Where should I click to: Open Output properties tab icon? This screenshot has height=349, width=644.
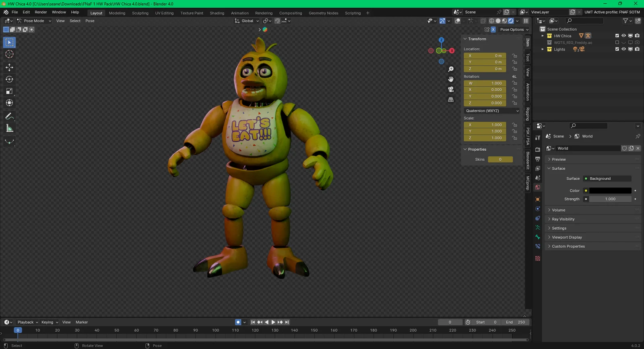pos(538,159)
